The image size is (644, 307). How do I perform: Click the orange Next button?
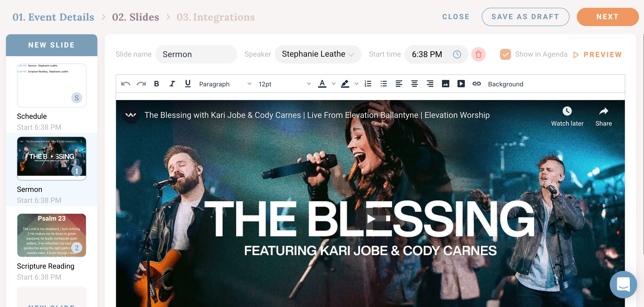(x=607, y=17)
